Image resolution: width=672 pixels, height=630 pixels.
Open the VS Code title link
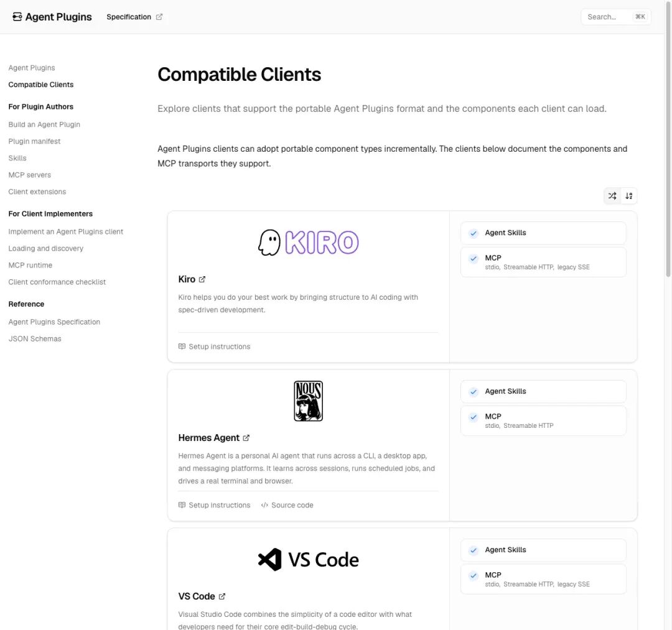tap(196, 596)
